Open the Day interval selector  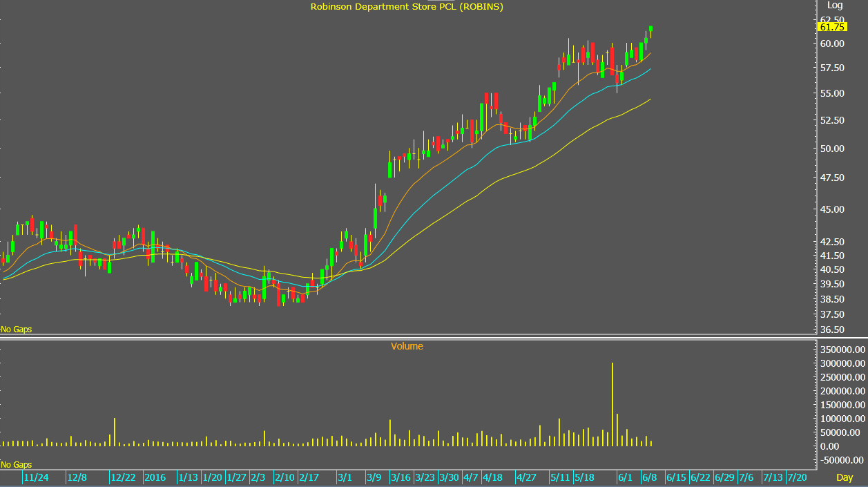click(x=845, y=477)
